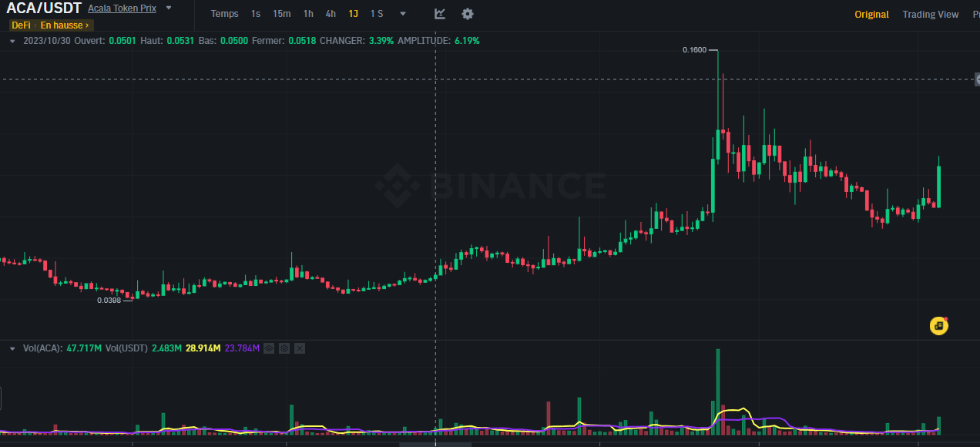Select the 1 S weekly interval
This screenshot has height=447, width=980.
click(377, 14)
